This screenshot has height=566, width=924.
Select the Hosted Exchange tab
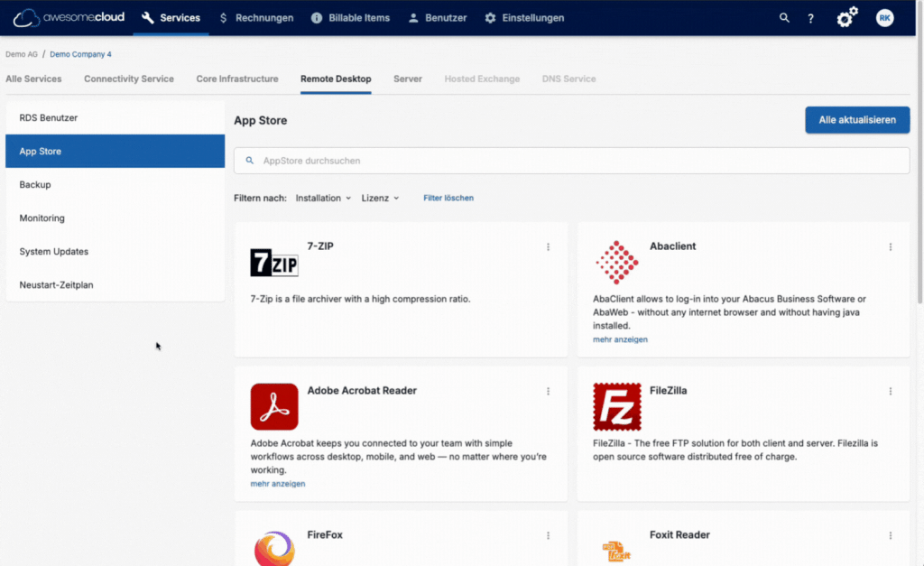(482, 79)
